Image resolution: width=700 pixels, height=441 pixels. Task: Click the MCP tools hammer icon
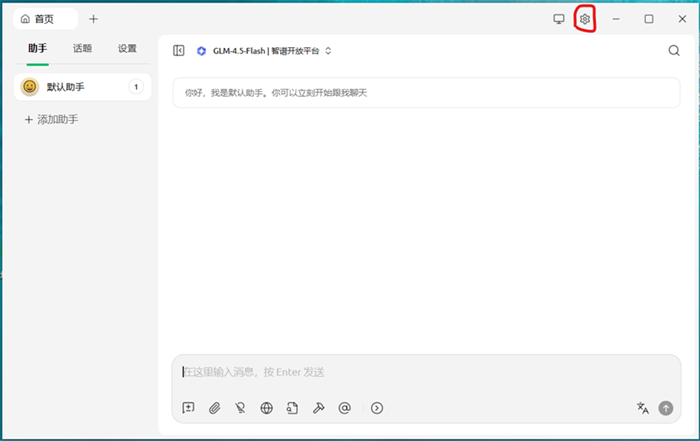319,408
